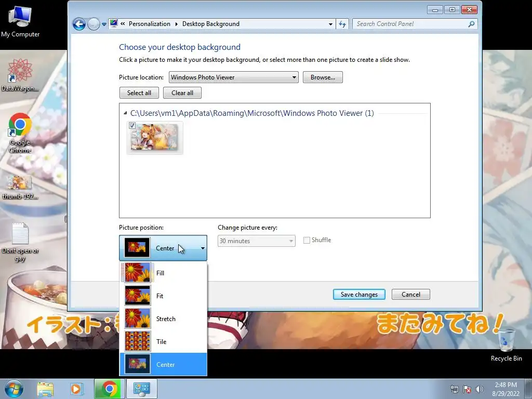Image resolution: width=532 pixels, height=399 pixels.
Task: Switch to Chrome in the taskbar
Action: (109, 389)
